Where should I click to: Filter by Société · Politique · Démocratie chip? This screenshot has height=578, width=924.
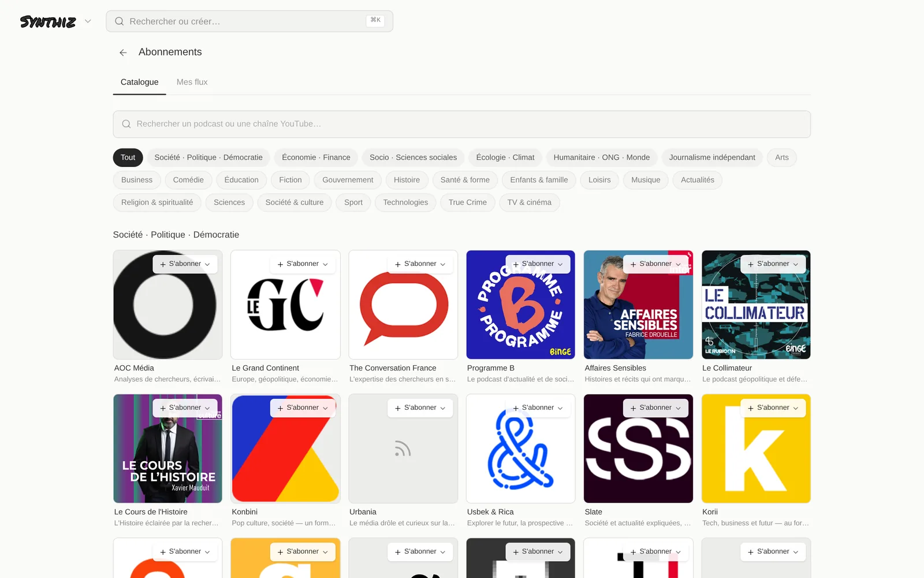click(x=208, y=157)
